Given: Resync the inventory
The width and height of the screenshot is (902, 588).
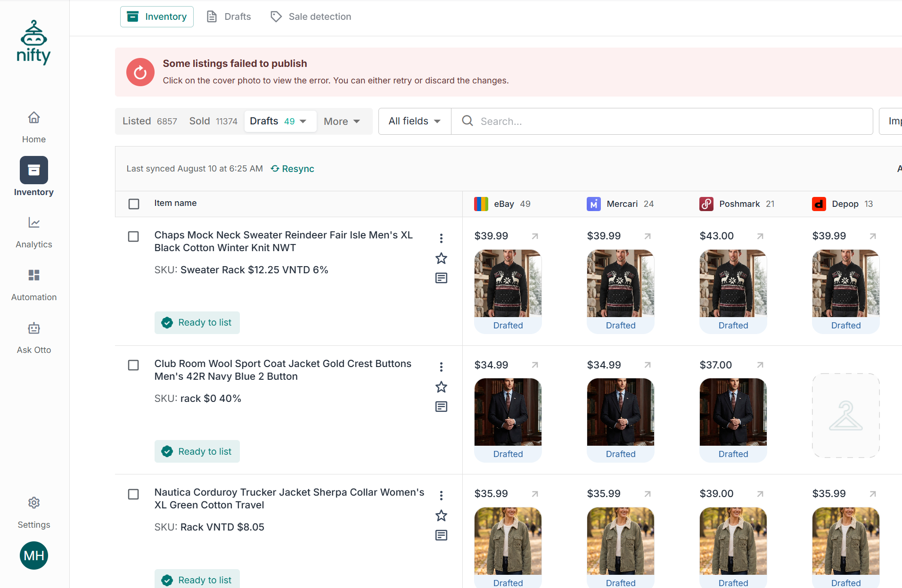Looking at the screenshot, I should (x=293, y=169).
